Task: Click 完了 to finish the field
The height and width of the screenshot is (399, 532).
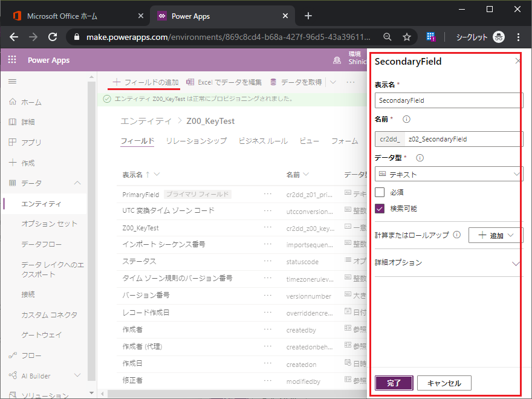Action: coord(394,383)
